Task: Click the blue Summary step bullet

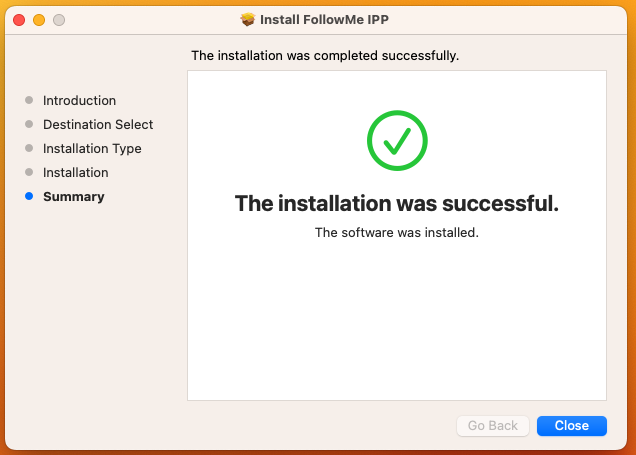Action: click(x=29, y=196)
